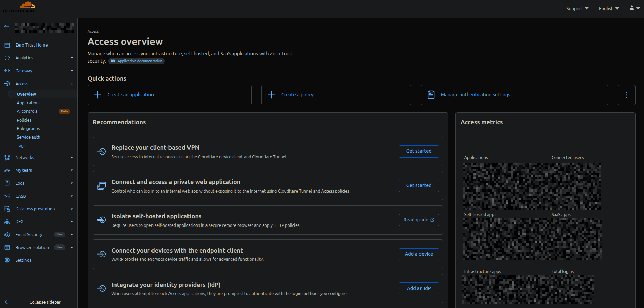
Task: Expand the My team section arrow
Action: [72, 170]
